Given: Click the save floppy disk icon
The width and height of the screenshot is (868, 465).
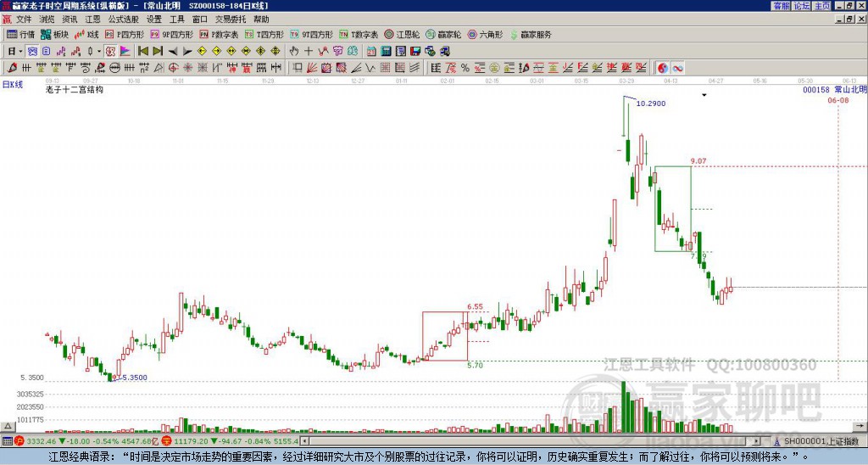Looking at the screenshot, I should pyautogui.click(x=415, y=52).
